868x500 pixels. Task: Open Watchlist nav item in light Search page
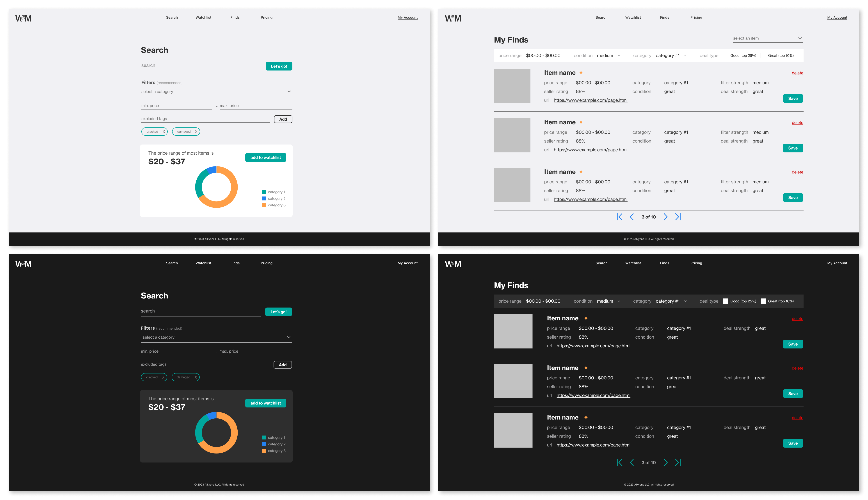pyautogui.click(x=204, y=18)
